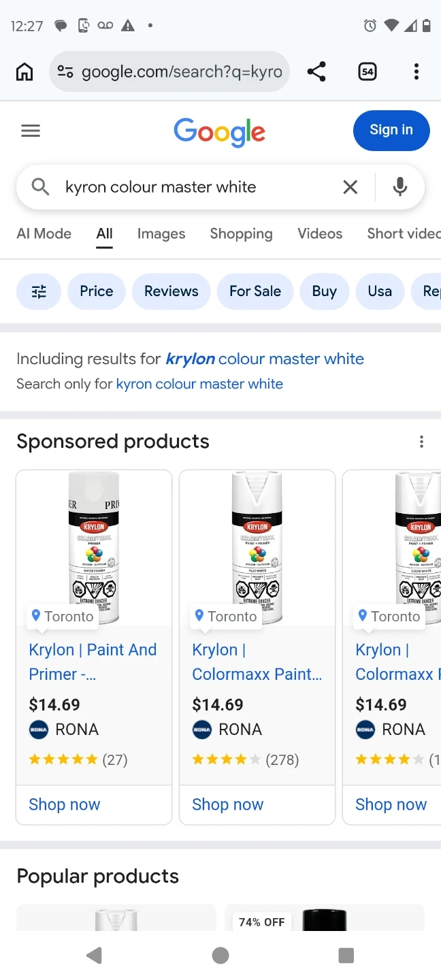Open AI Mode tab
This screenshot has width=441, height=980.
pyautogui.click(x=44, y=233)
